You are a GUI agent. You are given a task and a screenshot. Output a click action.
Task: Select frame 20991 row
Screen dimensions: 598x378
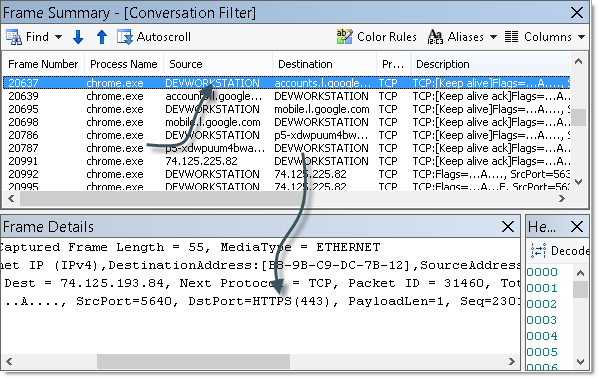point(287,161)
